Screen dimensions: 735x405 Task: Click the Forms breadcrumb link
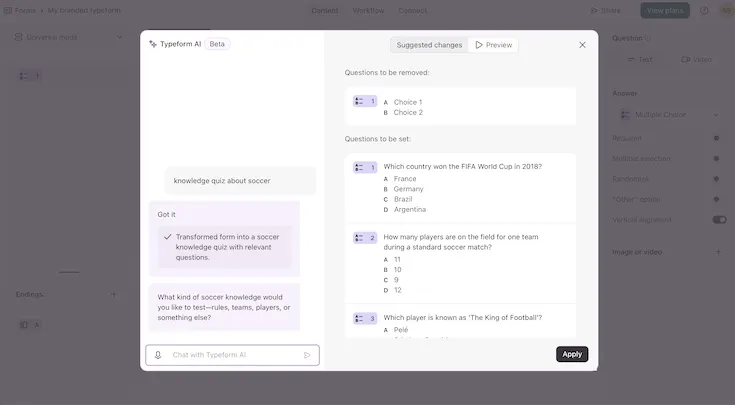coord(25,10)
